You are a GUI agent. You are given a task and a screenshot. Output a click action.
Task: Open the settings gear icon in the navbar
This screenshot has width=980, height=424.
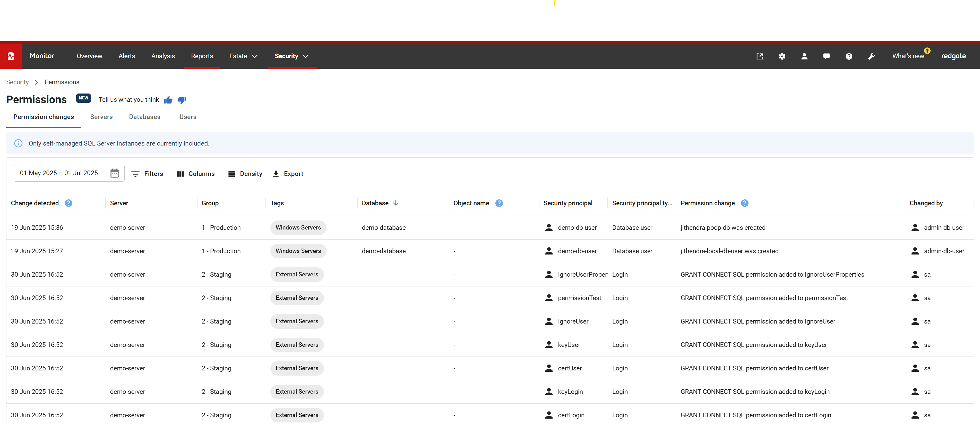click(x=782, y=56)
